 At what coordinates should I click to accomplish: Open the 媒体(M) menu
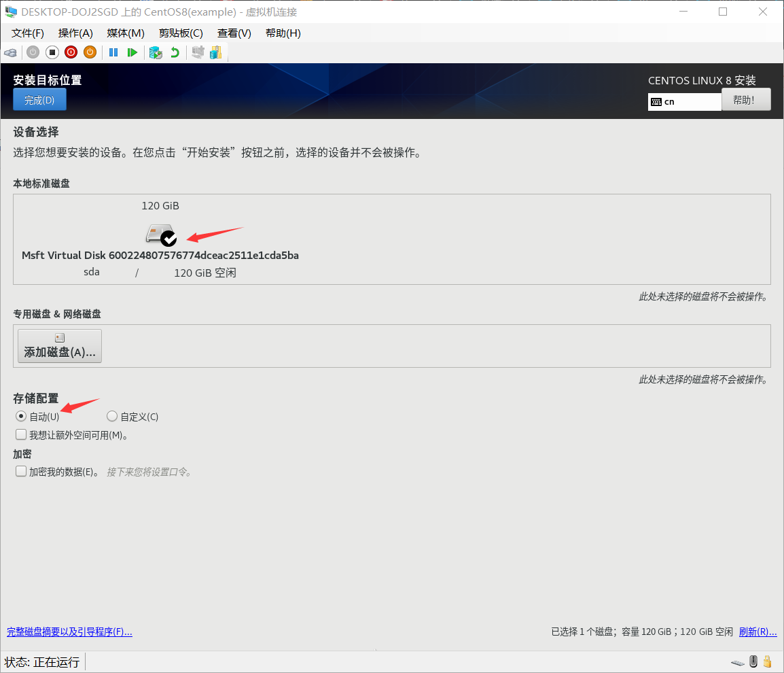(x=126, y=33)
